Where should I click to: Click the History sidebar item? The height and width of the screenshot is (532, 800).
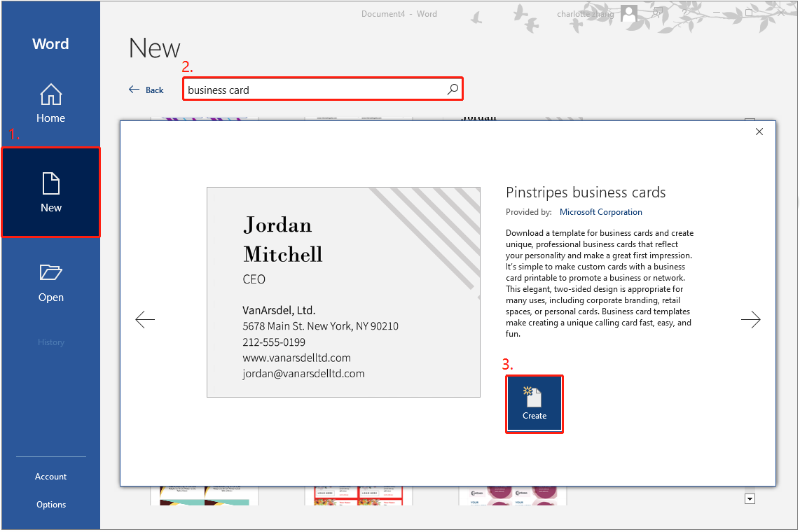click(x=51, y=342)
